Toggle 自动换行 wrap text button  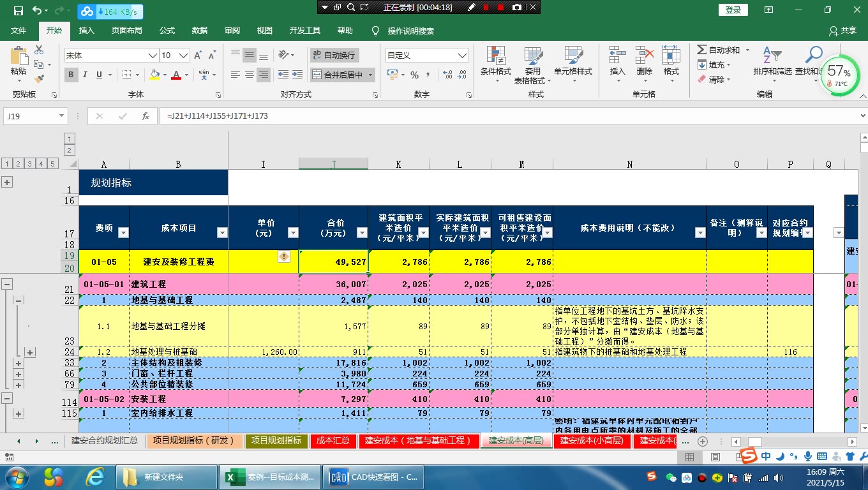(334, 55)
